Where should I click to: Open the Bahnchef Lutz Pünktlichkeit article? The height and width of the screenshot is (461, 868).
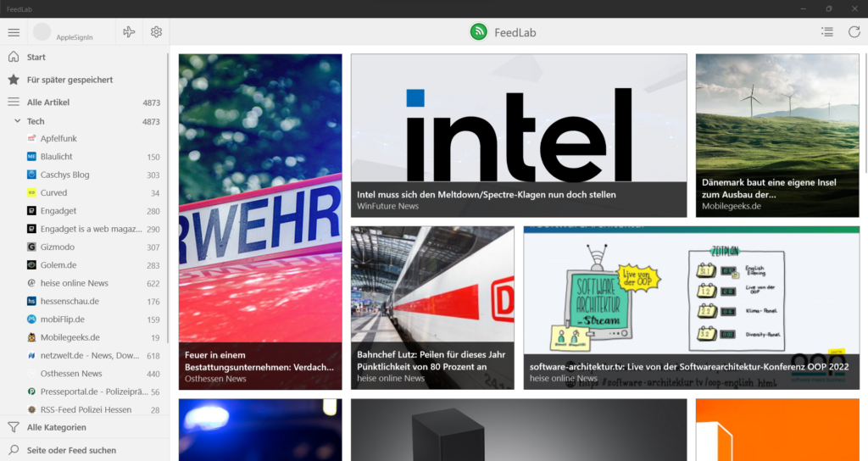tap(432, 308)
